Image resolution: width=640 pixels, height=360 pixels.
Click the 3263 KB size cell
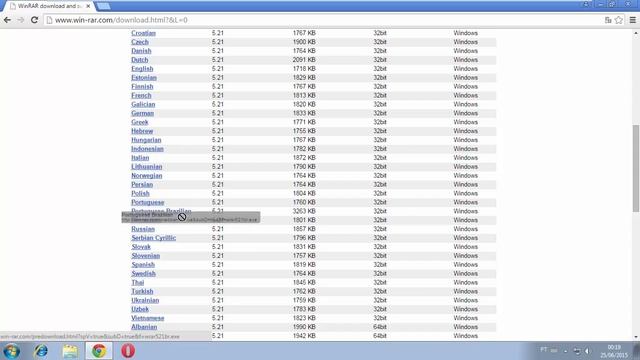click(304, 211)
